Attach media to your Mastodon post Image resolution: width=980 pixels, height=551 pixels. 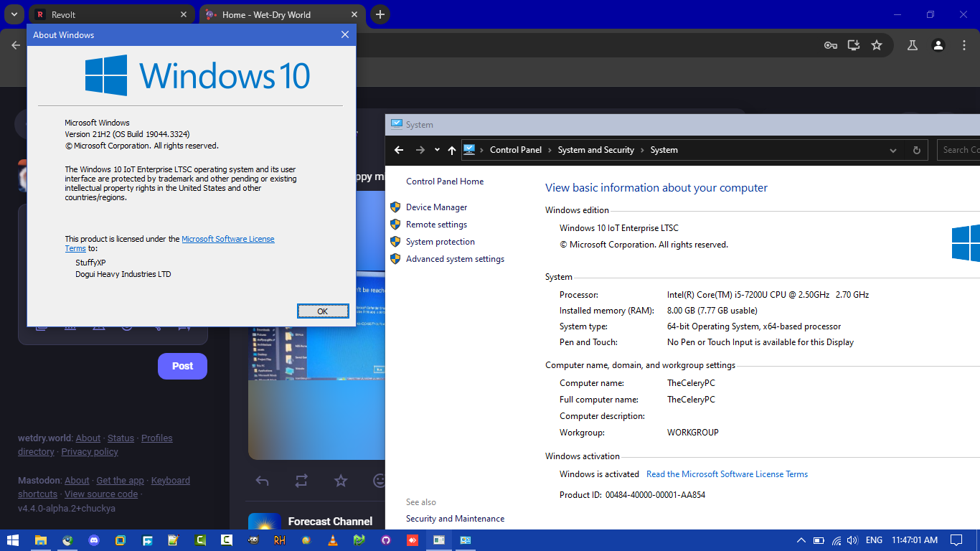[x=42, y=327]
